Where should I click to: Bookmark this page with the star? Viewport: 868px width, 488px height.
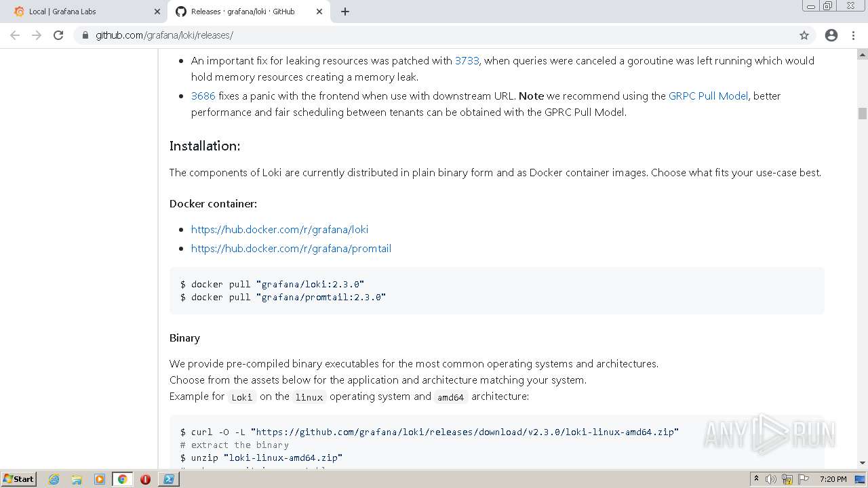804,35
